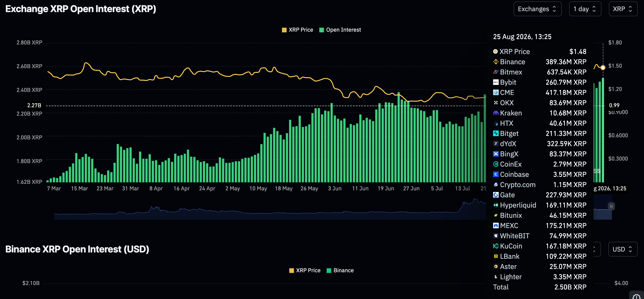
Task: Click the OKX logo icon
Action: (495, 103)
